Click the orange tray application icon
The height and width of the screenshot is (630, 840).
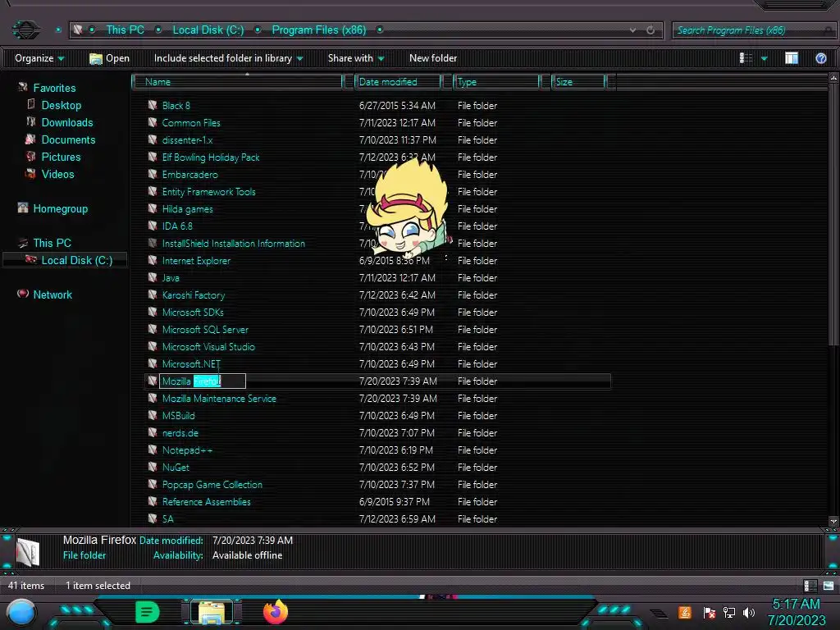tap(685, 612)
